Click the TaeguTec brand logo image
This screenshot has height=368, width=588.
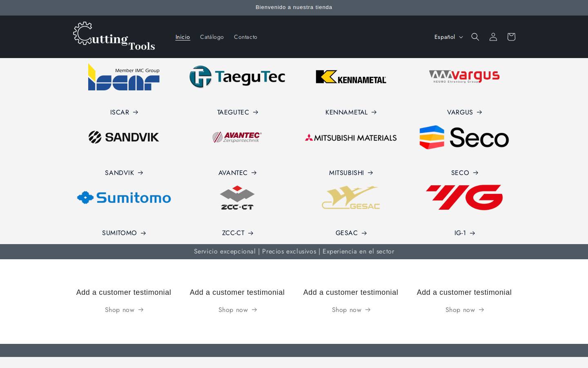click(237, 77)
